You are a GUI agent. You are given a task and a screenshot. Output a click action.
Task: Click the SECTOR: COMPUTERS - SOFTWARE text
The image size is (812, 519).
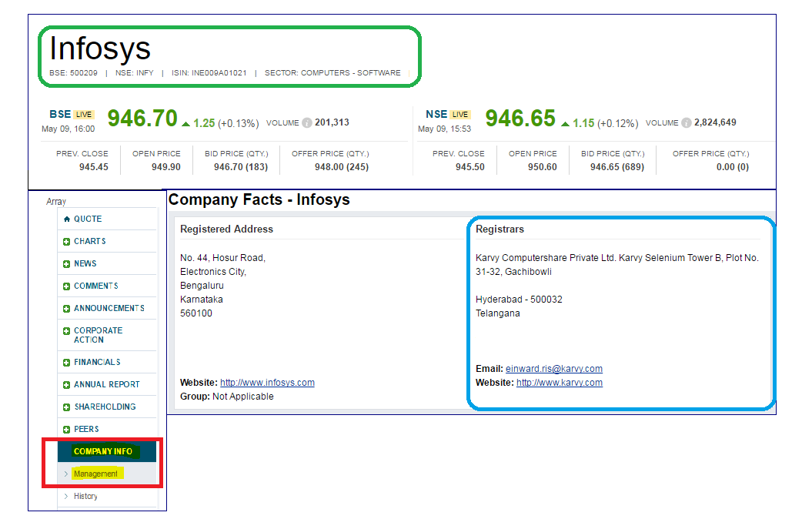(332, 73)
